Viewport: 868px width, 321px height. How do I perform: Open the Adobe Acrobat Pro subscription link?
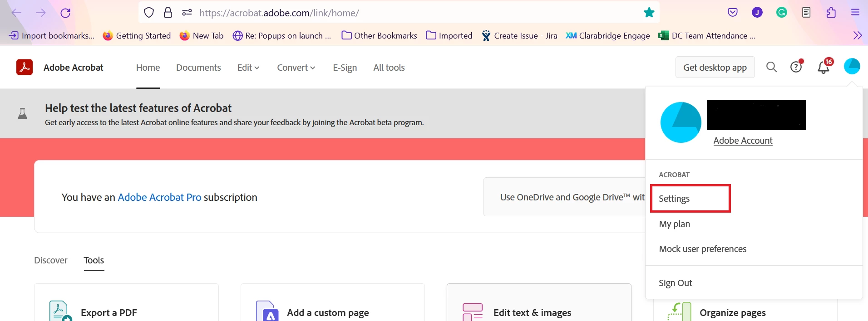pos(159,197)
